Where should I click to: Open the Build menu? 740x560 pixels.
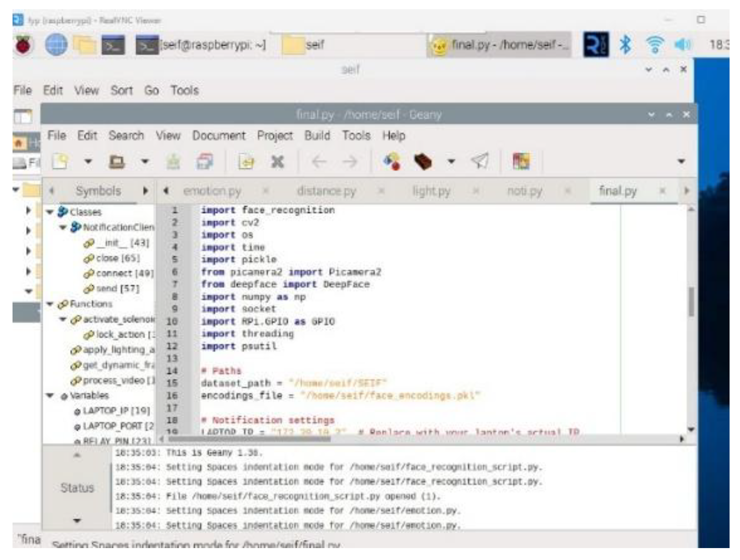(317, 136)
